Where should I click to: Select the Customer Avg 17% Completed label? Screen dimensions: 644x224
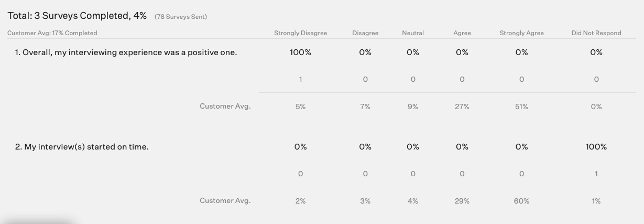point(52,33)
